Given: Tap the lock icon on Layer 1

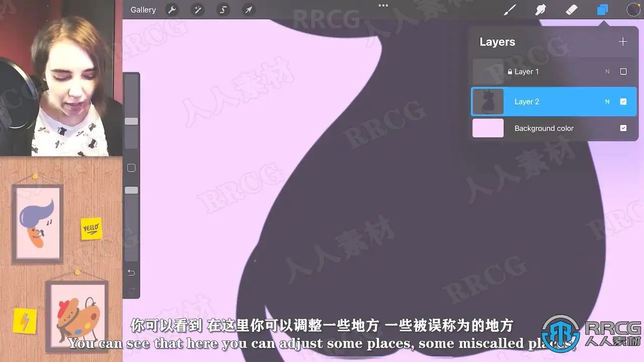Looking at the screenshot, I should tap(510, 72).
